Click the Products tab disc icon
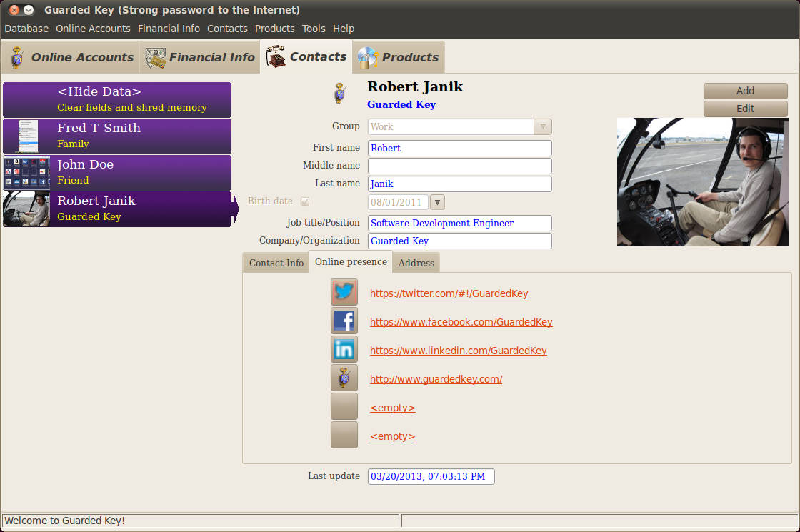Screen dimensions: 800x532 [x=367, y=58]
